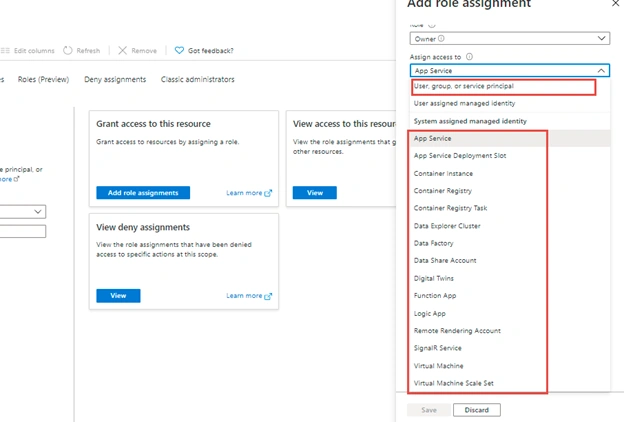
Task: Click the Add role assignments button
Action: tap(143, 193)
